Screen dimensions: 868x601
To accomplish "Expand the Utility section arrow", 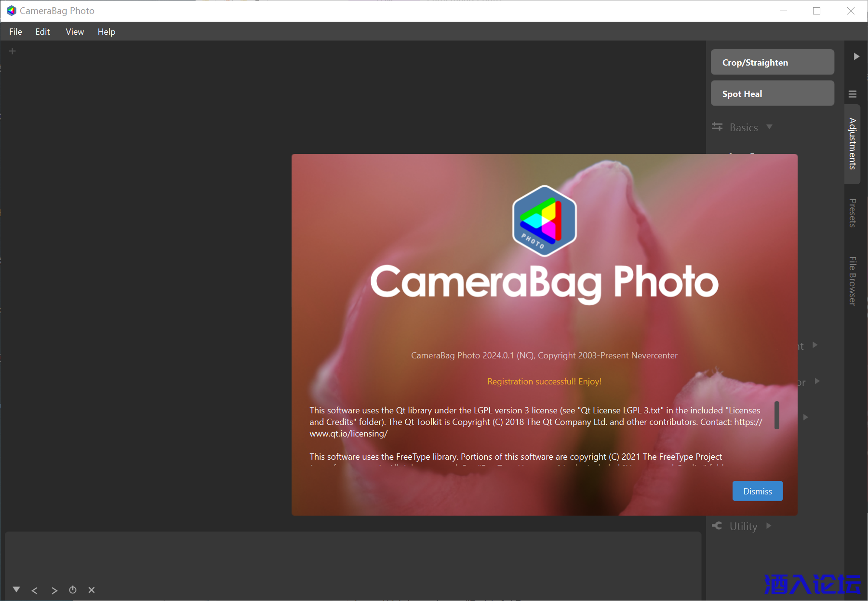I will 769,526.
